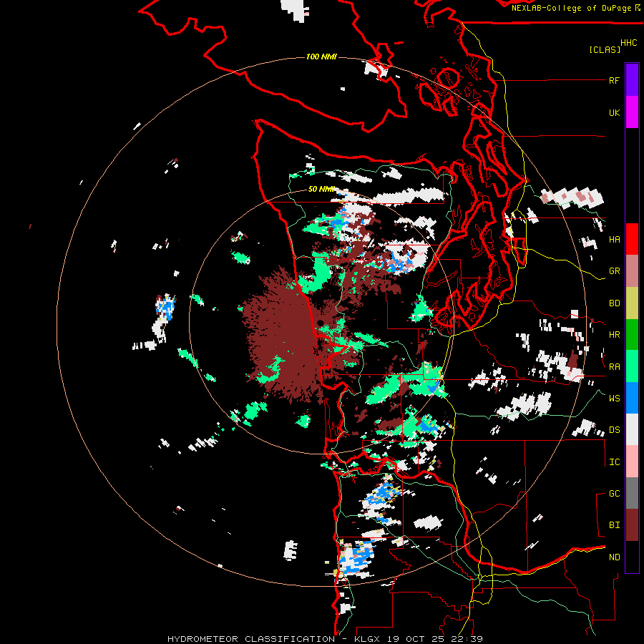Click the BI legend label
The height and width of the screenshot is (644, 644).
614,525
